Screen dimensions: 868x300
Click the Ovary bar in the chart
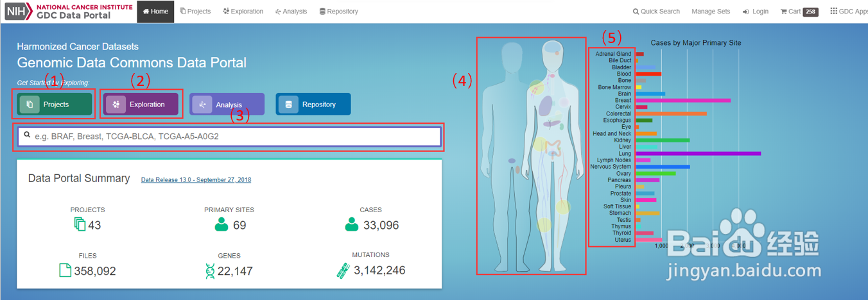[655, 174]
